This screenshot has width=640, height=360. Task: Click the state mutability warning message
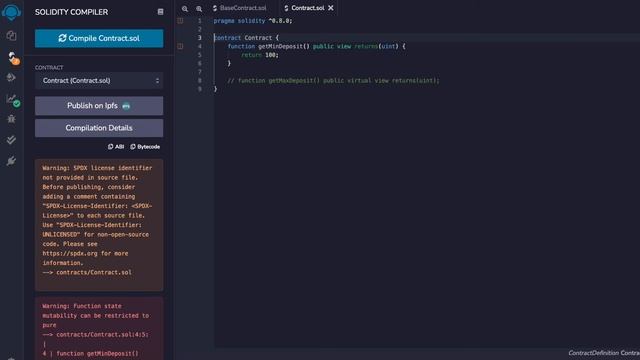click(99, 329)
